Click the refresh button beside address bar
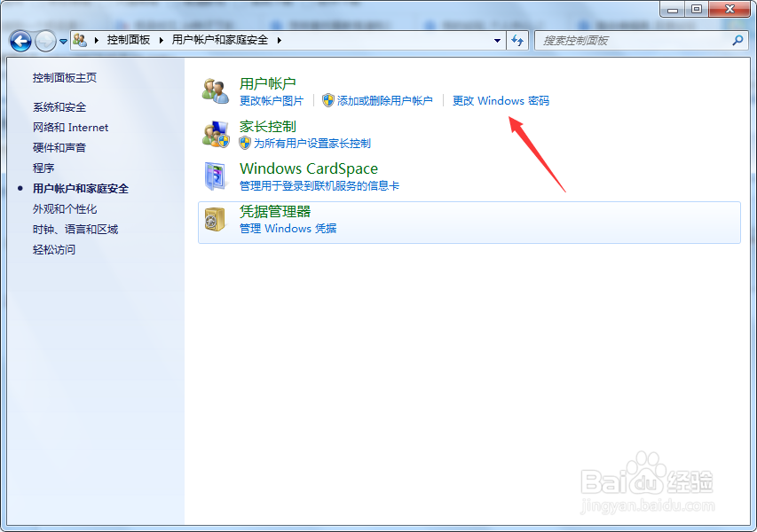 (x=517, y=41)
